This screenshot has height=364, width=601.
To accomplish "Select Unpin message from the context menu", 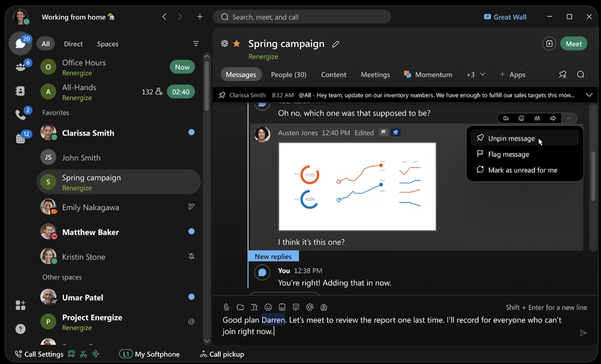I will pos(525,138).
